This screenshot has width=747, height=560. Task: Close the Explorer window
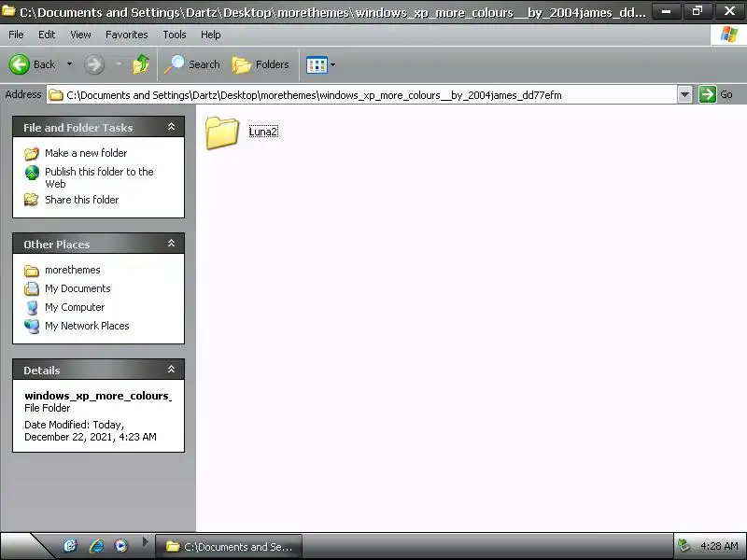729,11
